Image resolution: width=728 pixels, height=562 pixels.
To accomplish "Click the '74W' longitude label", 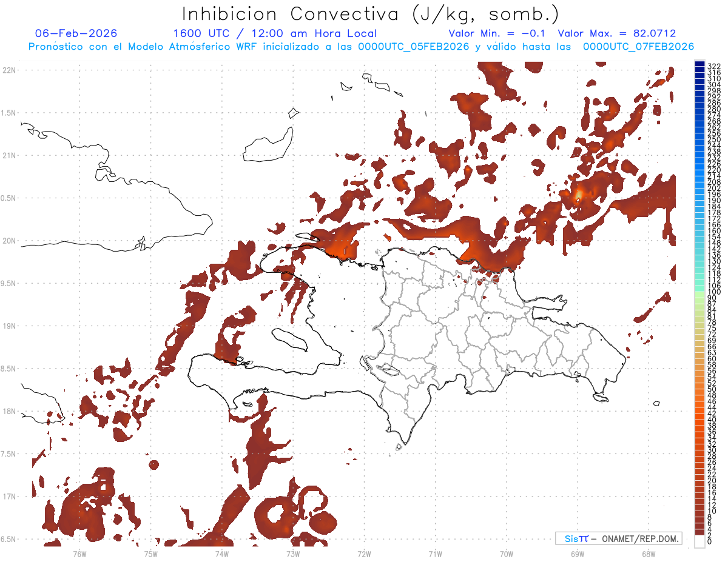I will [221, 554].
